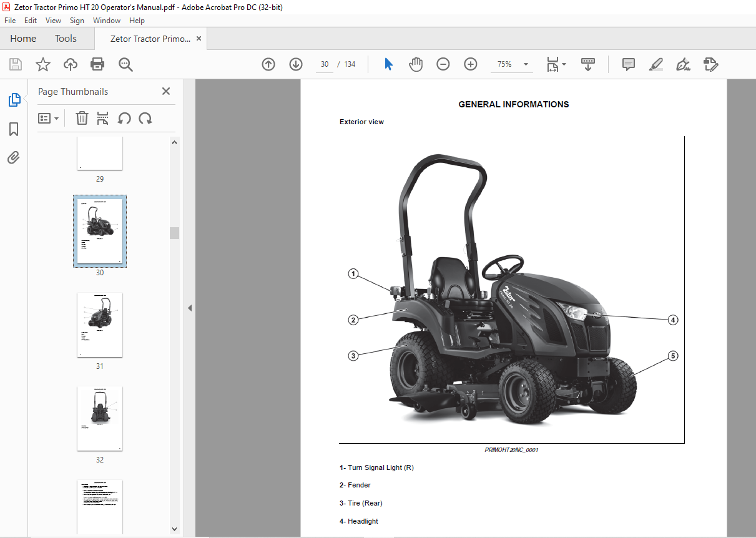The height and width of the screenshot is (538, 756).
Task: Switch to the Tools tab
Action: (66, 39)
